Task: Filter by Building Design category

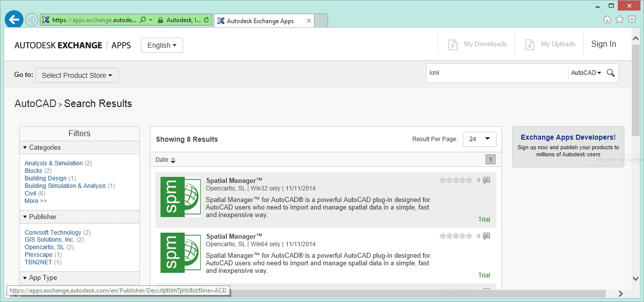Action: pos(46,178)
